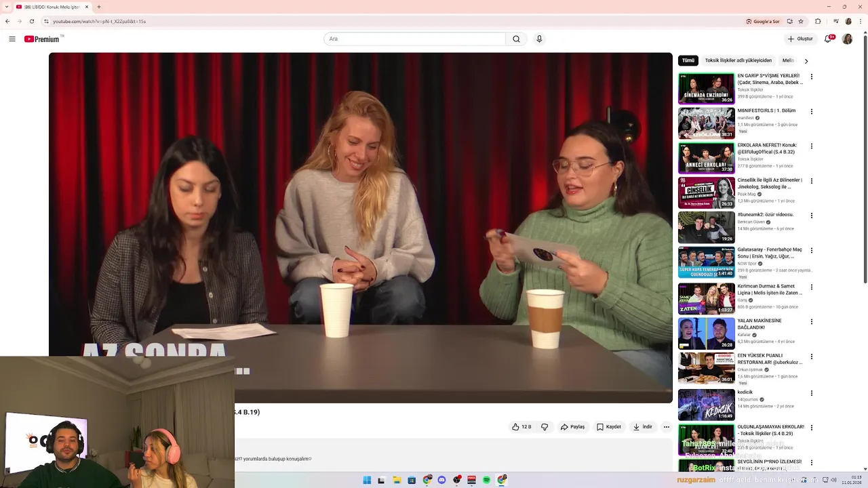Open options for kedicik video
Viewport: 868px width, 488px height.
[812, 393]
